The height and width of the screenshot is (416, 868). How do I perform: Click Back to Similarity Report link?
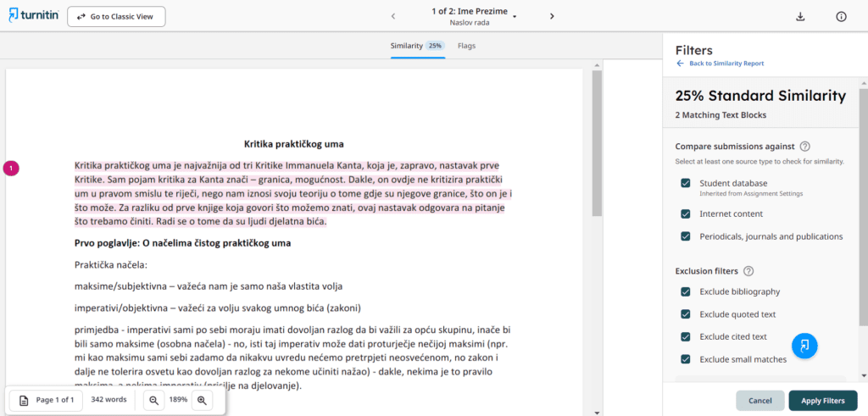tap(721, 64)
